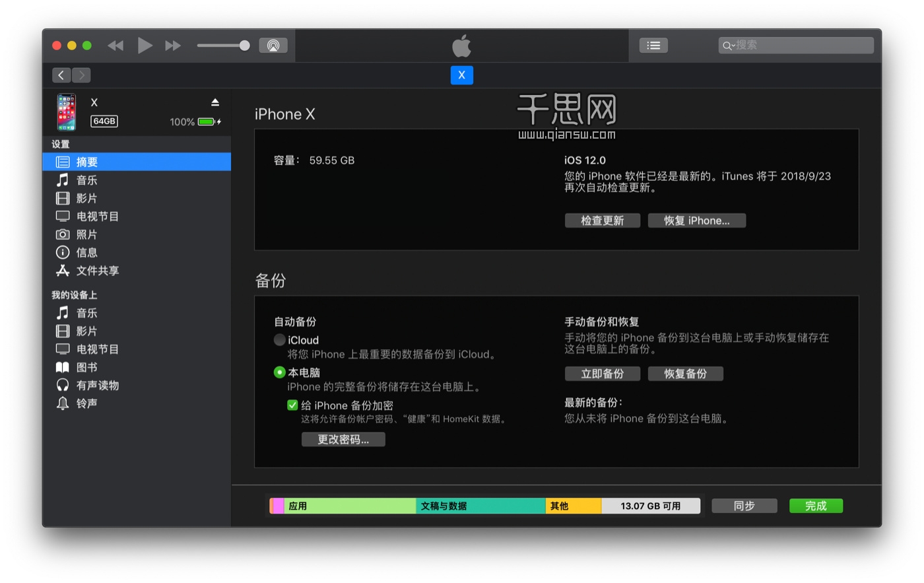
Task: Click the 文稿与数据 storage bar segment
Action: [x=480, y=506]
